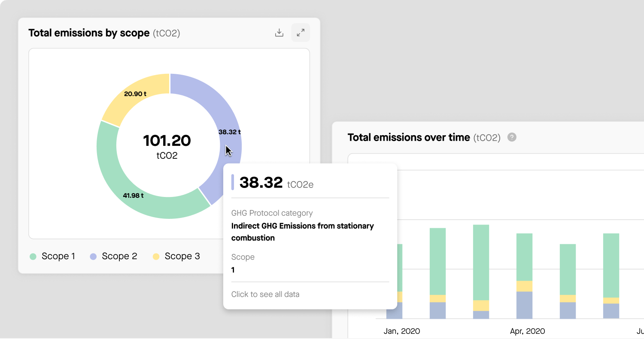Image resolution: width=644 pixels, height=339 pixels.
Task: Toggle Scope 1 in the chart legend
Action: (52, 256)
